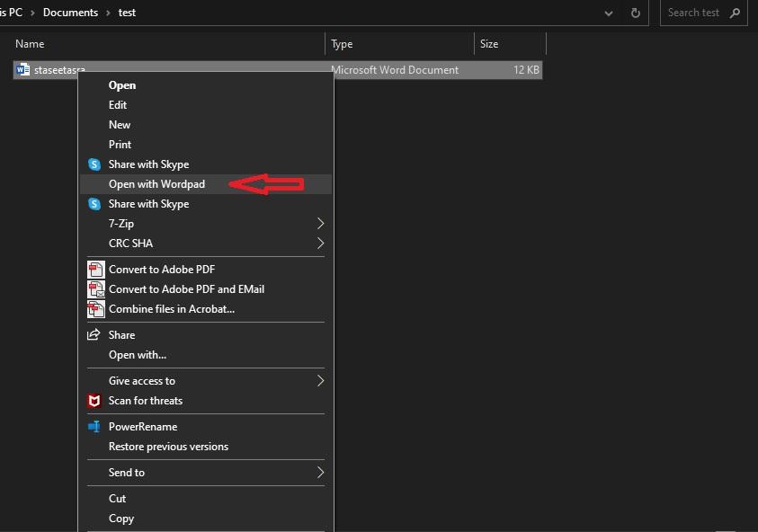
Task: Click the Microsoft Word Document type cell
Action: [396, 70]
